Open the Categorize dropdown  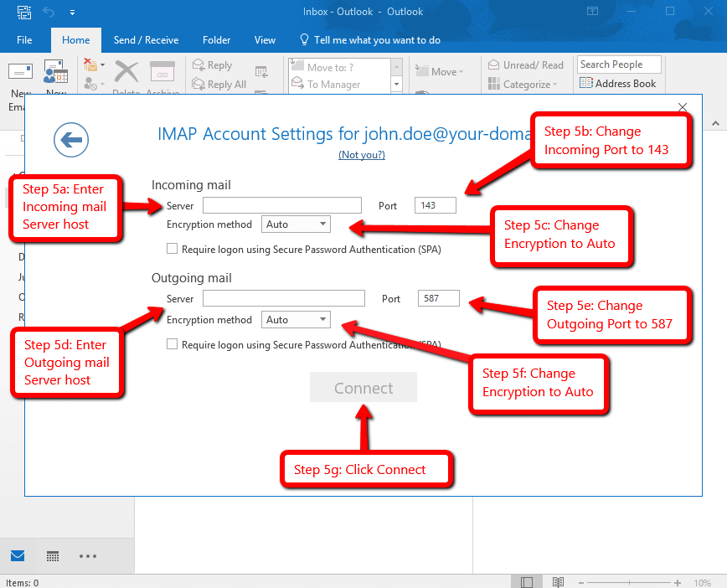pyautogui.click(x=523, y=85)
